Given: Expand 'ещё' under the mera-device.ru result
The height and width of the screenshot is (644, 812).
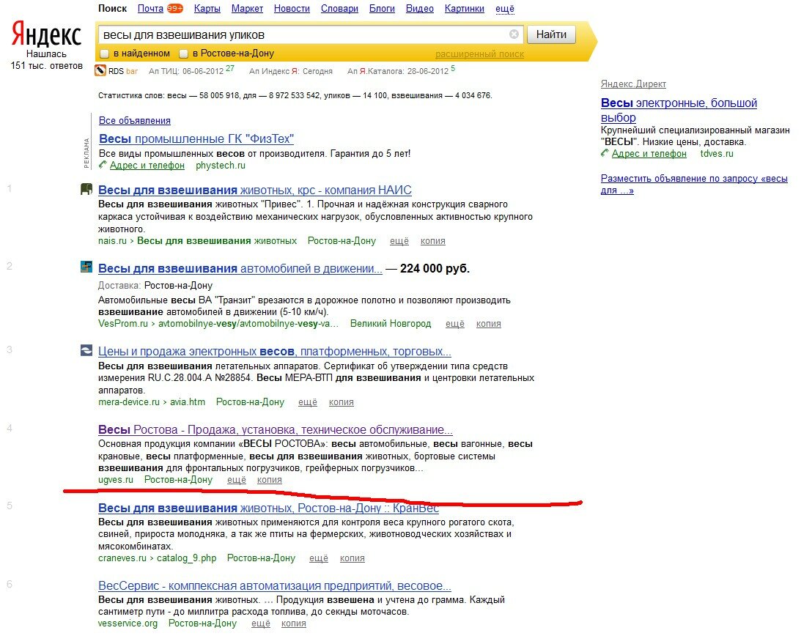Looking at the screenshot, I should (x=308, y=401).
